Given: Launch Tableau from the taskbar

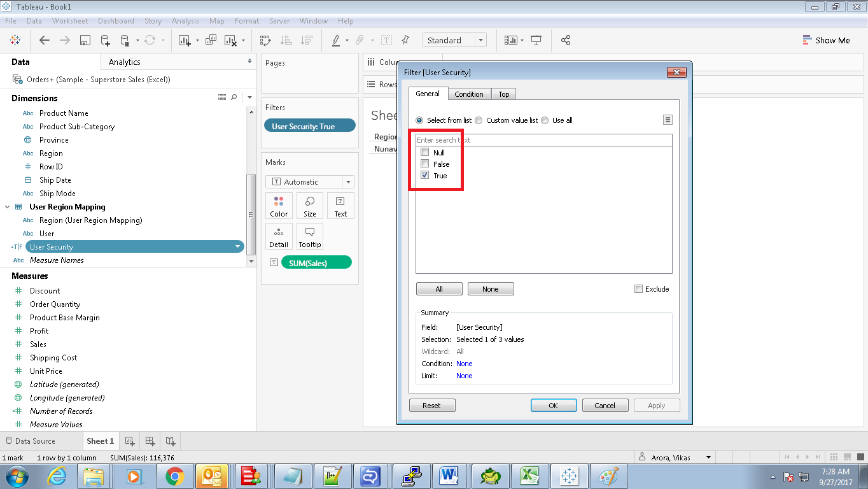Looking at the screenshot, I should (568, 476).
